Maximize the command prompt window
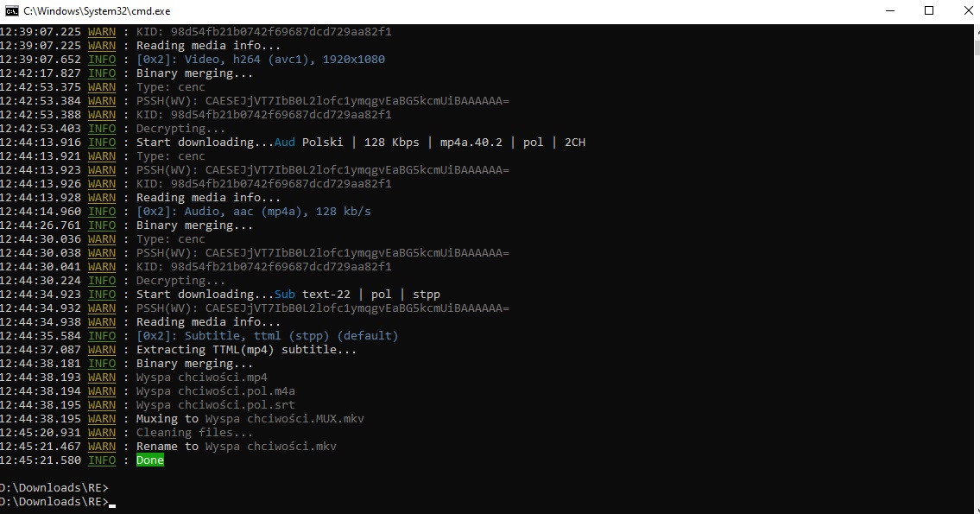 [929, 10]
